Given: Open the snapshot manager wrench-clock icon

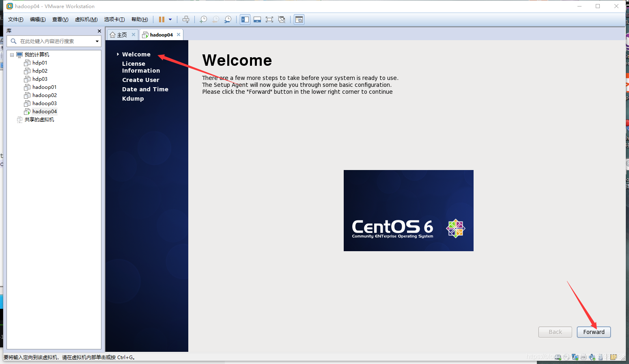Looking at the screenshot, I should [228, 19].
